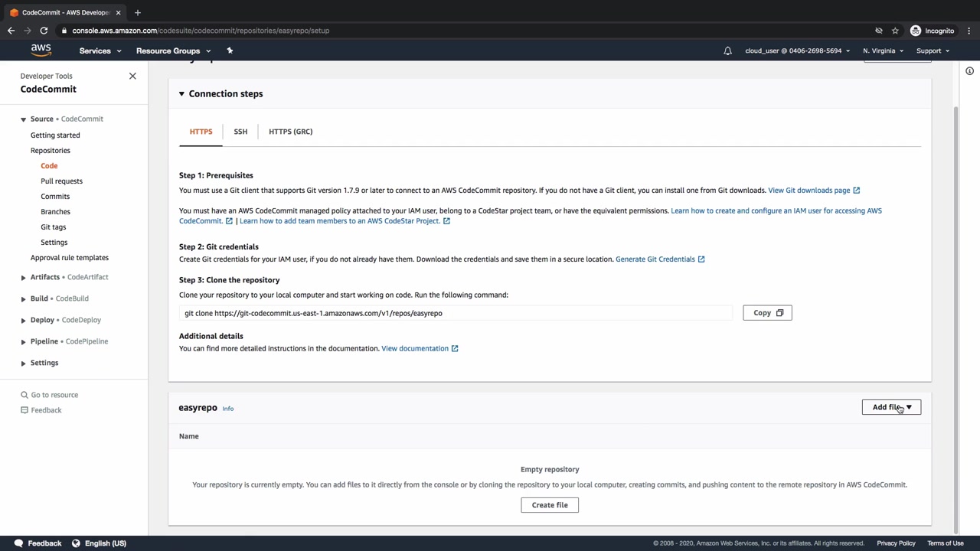The width and height of the screenshot is (980, 551).
Task: Switch to the SSH tab
Action: [240, 132]
